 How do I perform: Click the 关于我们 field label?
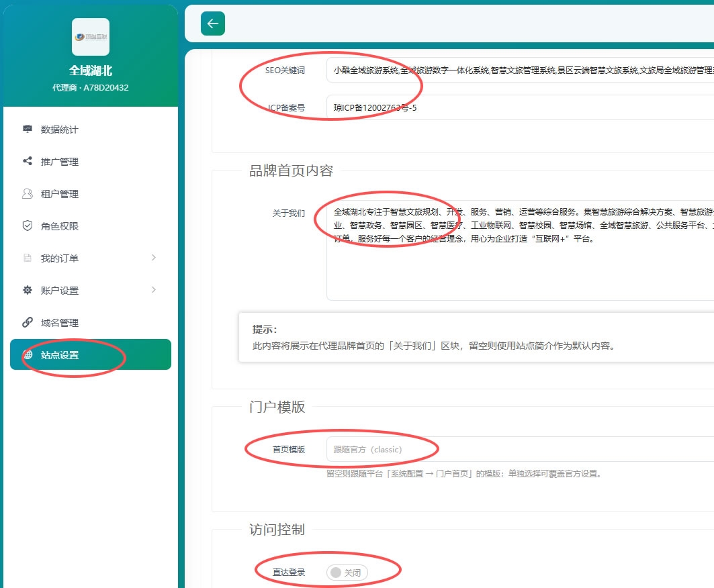(289, 213)
